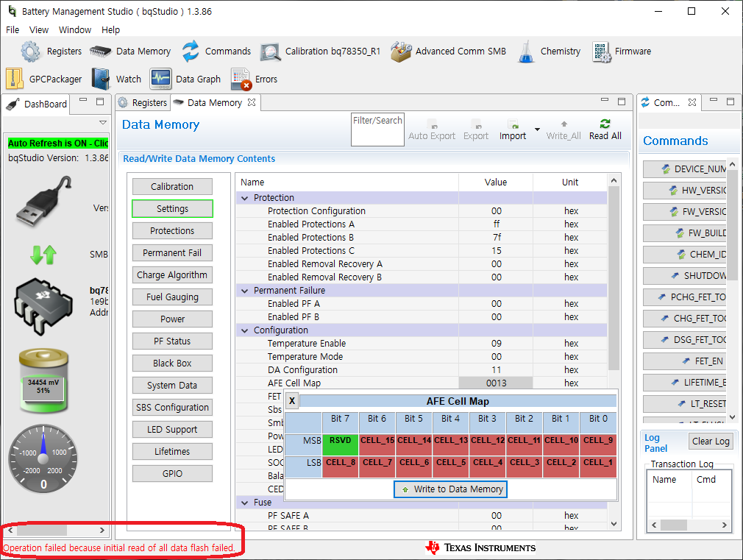The height and width of the screenshot is (560, 743).
Task: Toggle CELL_8 bit in LSB row
Action: pyautogui.click(x=340, y=467)
